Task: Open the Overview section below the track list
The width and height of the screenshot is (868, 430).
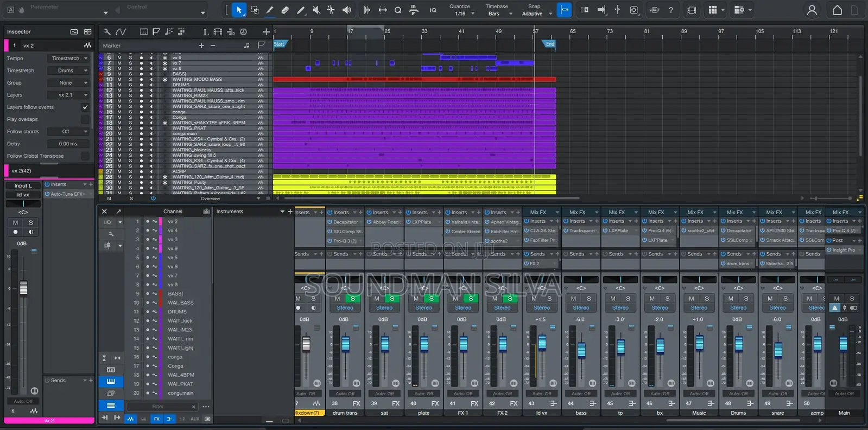Action: [211, 199]
